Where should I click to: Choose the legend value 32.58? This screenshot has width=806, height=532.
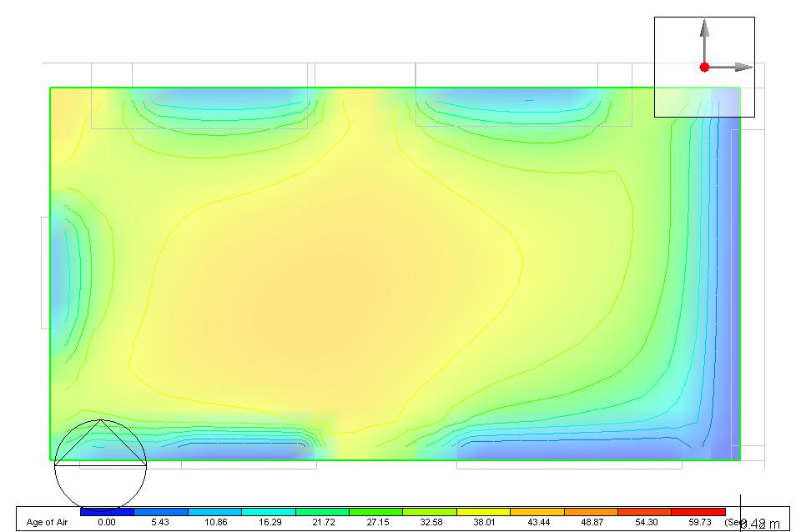tap(431, 522)
